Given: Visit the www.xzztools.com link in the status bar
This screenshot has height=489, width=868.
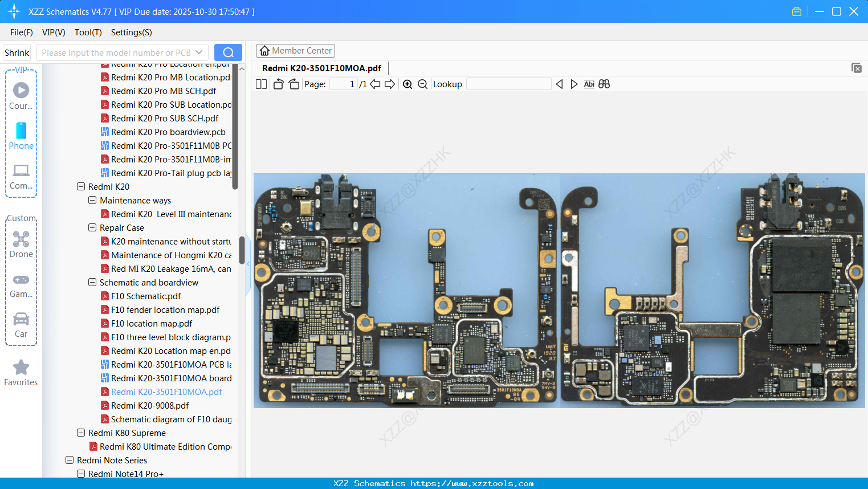Looking at the screenshot, I should pyautogui.click(x=472, y=483).
